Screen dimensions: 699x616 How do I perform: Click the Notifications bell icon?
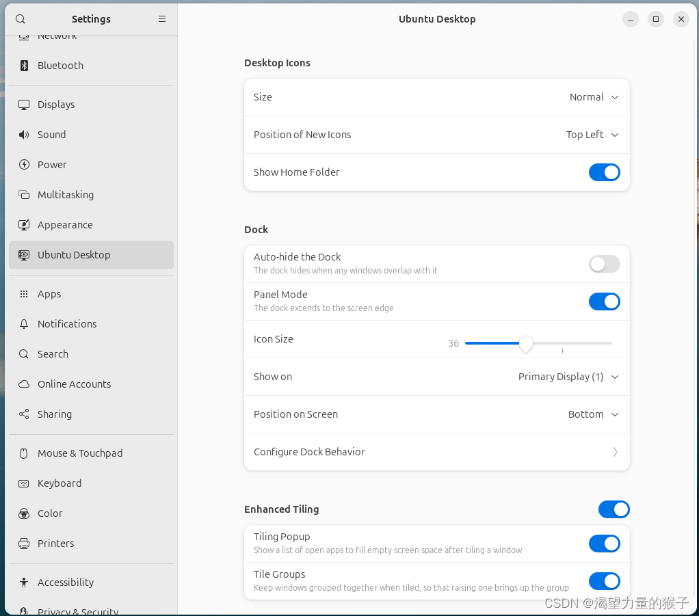24,324
